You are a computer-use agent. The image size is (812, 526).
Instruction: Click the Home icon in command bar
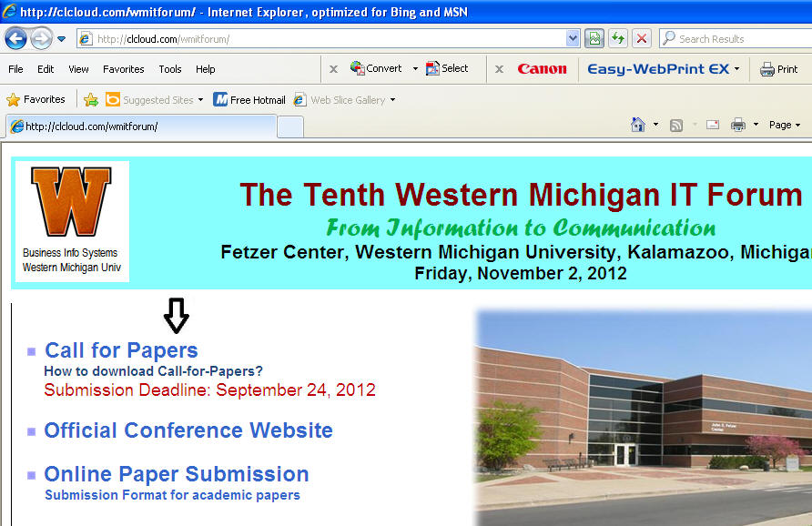tap(638, 125)
